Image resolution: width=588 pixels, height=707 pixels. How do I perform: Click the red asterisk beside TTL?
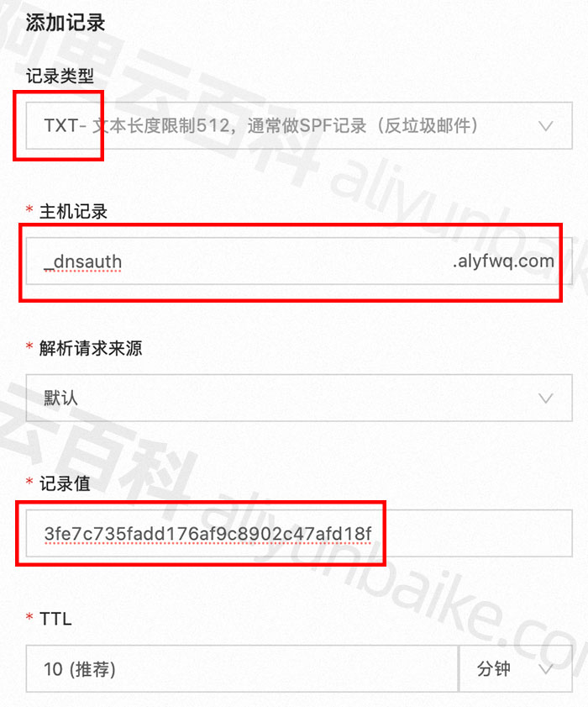point(29,617)
